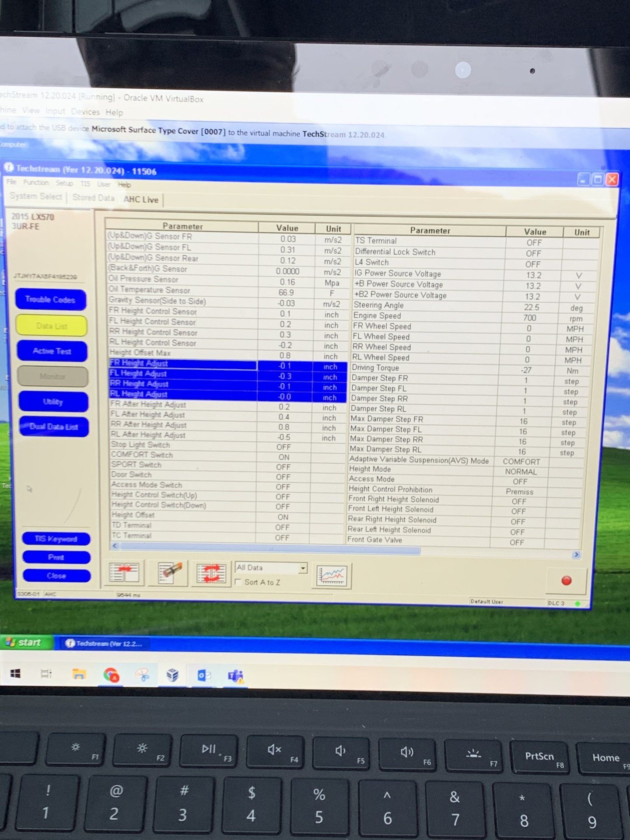The image size is (630, 840).
Task: Select the FL Height Adjust row
Action: click(227, 375)
